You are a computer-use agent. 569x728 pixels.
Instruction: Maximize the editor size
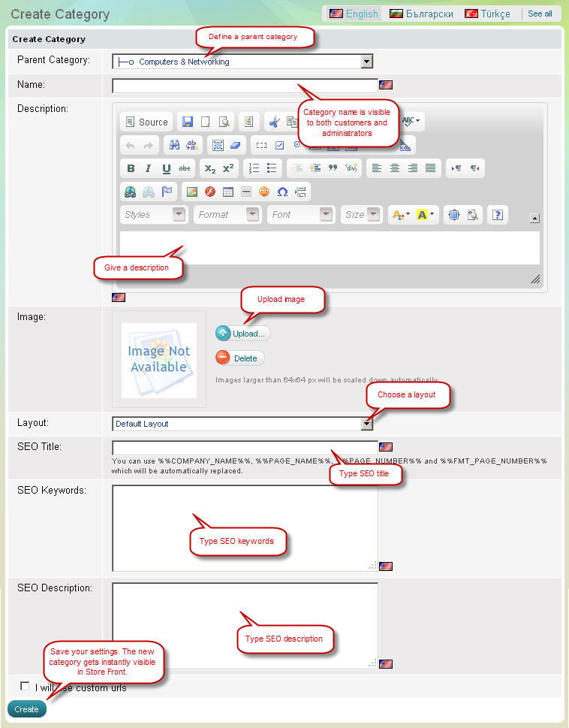[453, 215]
